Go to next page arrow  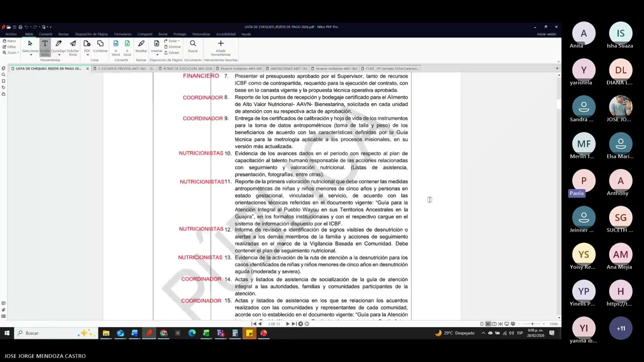(288, 324)
